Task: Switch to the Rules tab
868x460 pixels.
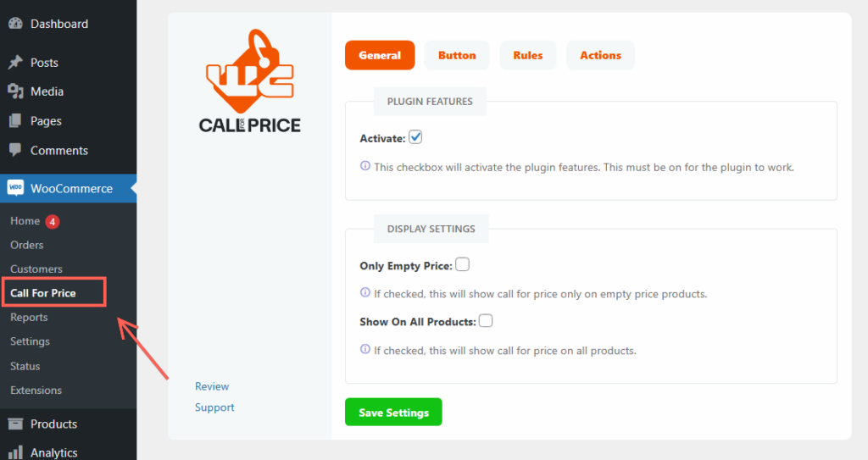Action: point(528,55)
